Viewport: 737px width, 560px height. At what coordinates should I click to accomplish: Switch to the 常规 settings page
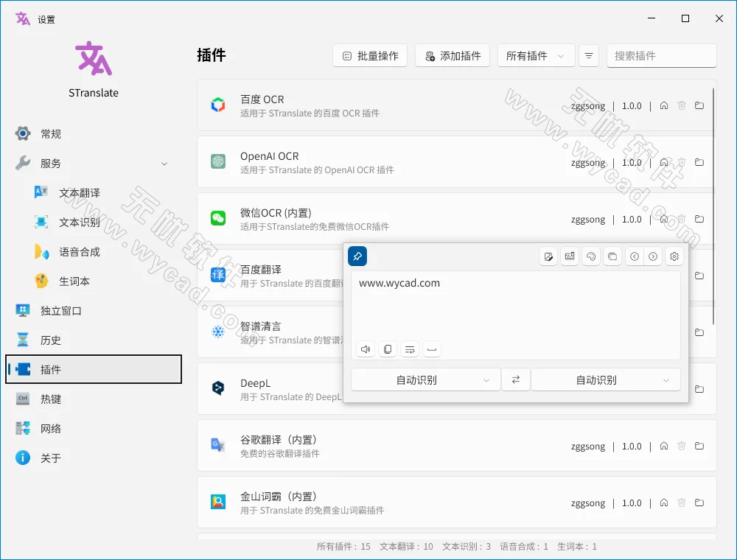pyautogui.click(x=47, y=133)
